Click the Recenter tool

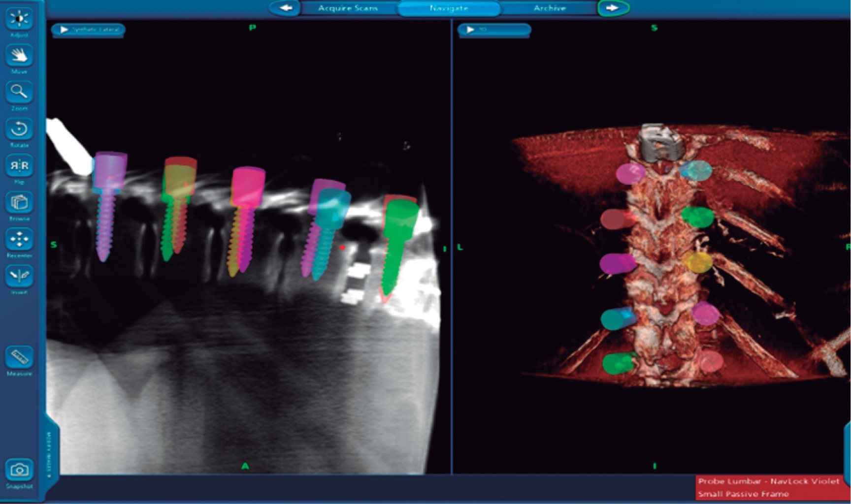click(19, 239)
